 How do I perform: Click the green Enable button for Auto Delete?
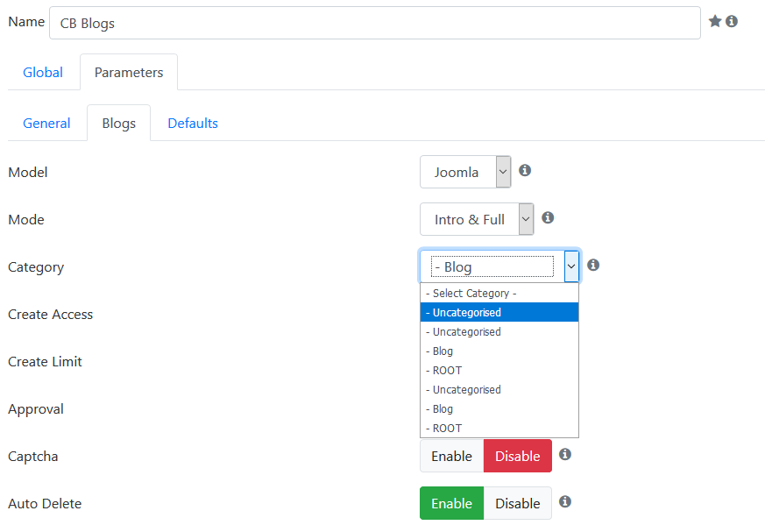click(452, 503)
